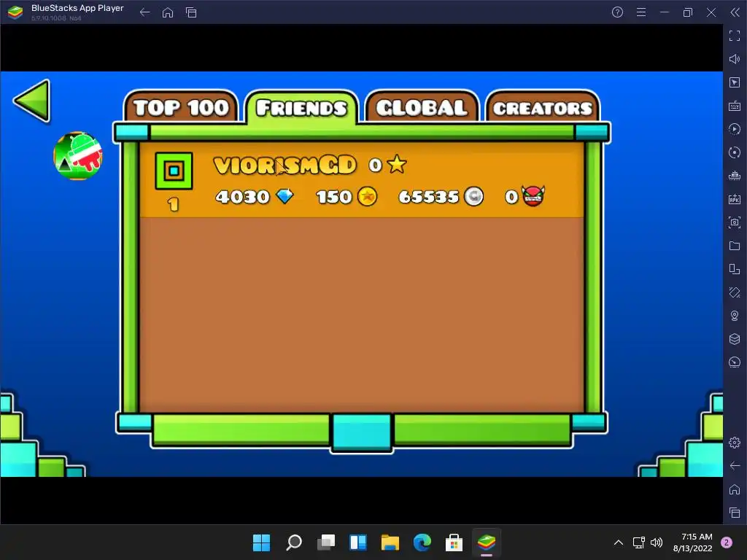Click the sidebar icon above location pin

tap(735, 292)
